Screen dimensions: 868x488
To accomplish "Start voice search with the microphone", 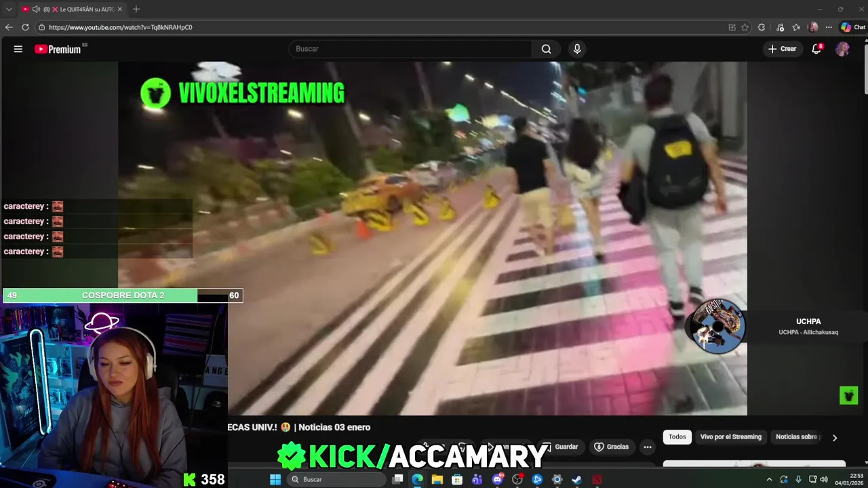I will pyautogui.click(x=577, y=49).
